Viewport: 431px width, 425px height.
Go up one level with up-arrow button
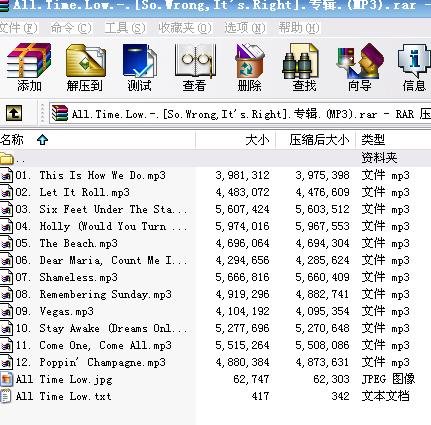pyautogui.click(x=14, y=113)
